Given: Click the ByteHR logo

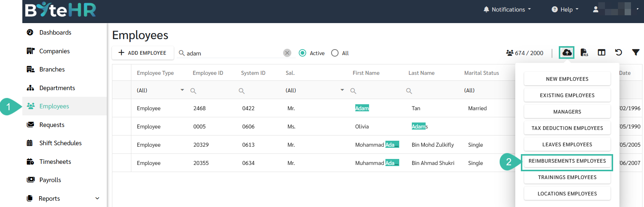Looking at the screenshot, I should [x=61, y=10].
